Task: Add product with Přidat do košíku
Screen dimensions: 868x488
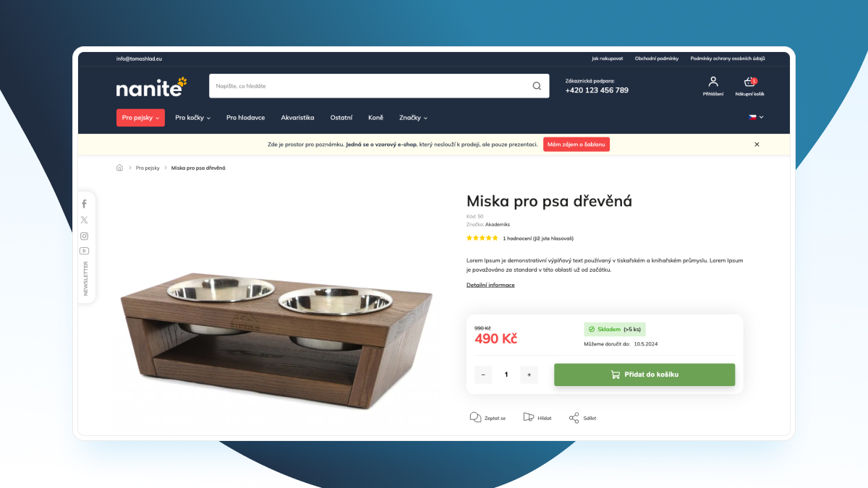Action: click(x=644, y=374)
